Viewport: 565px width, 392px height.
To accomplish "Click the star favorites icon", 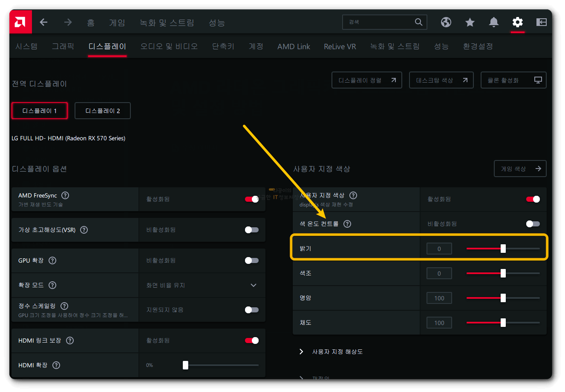I will pos(470,22).
